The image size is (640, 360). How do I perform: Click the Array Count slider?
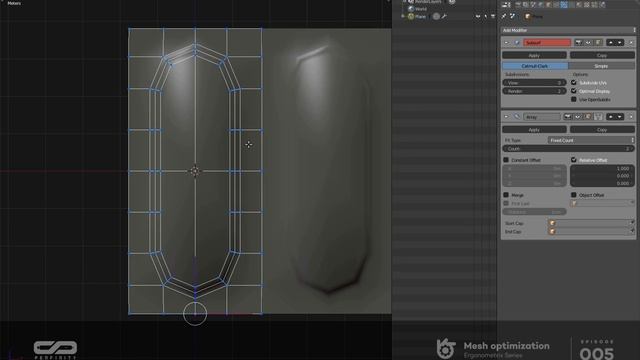point(568,149)
